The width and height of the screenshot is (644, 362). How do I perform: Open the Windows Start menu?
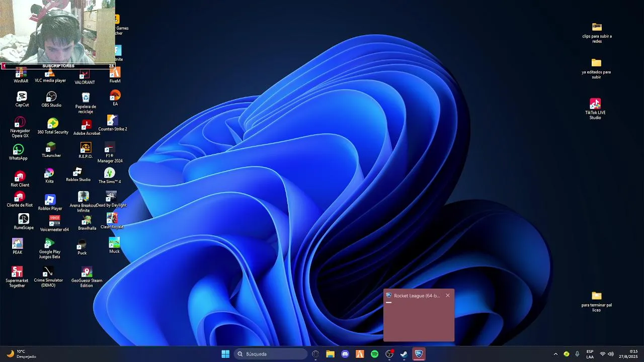point(225,354)
